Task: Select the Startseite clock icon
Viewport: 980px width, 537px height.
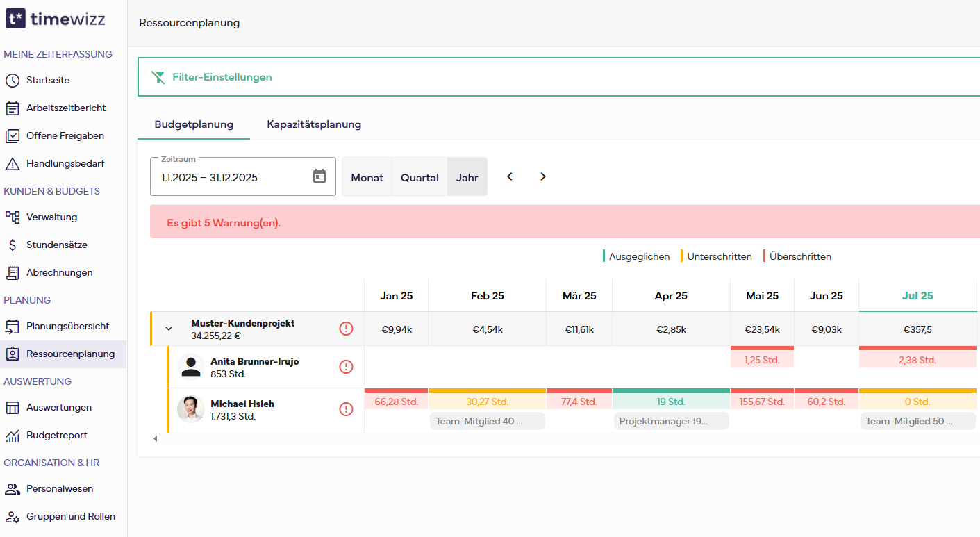Action: (x=14, y=80)
